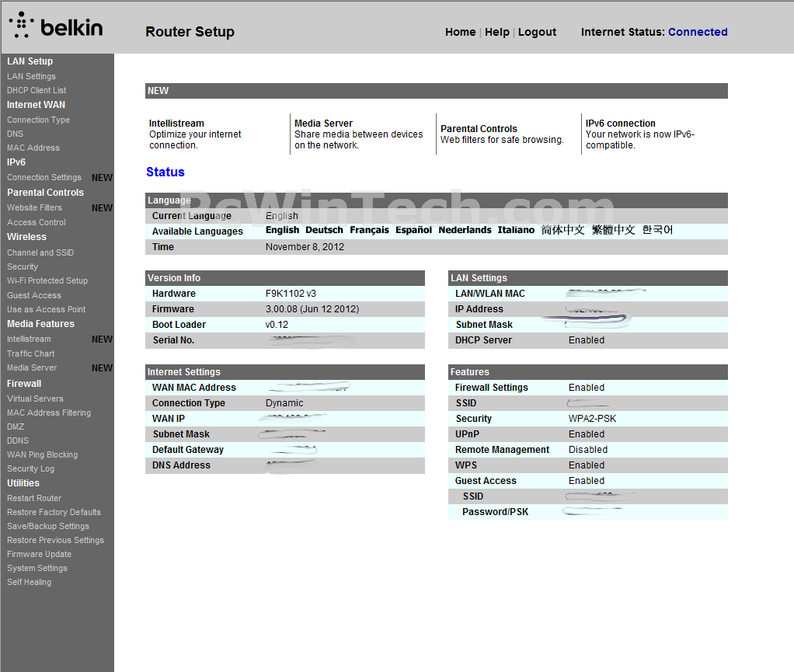Click hardware value F9K1102 v3

pyautogui.click(x=291, y=293)
